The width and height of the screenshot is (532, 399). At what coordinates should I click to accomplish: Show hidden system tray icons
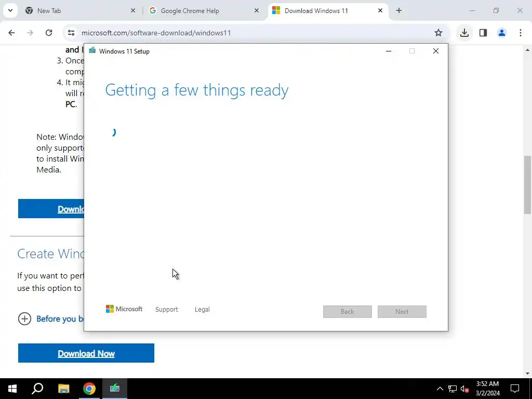[x=440, y=389]
